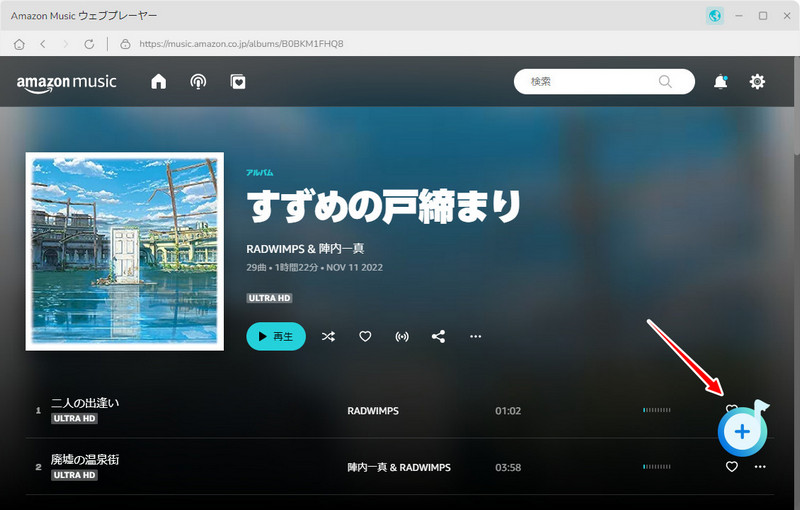Click artist link RADWIMPS & 陣内一真
The height and width of the screenshot is (510, 800).
point(305,249)
